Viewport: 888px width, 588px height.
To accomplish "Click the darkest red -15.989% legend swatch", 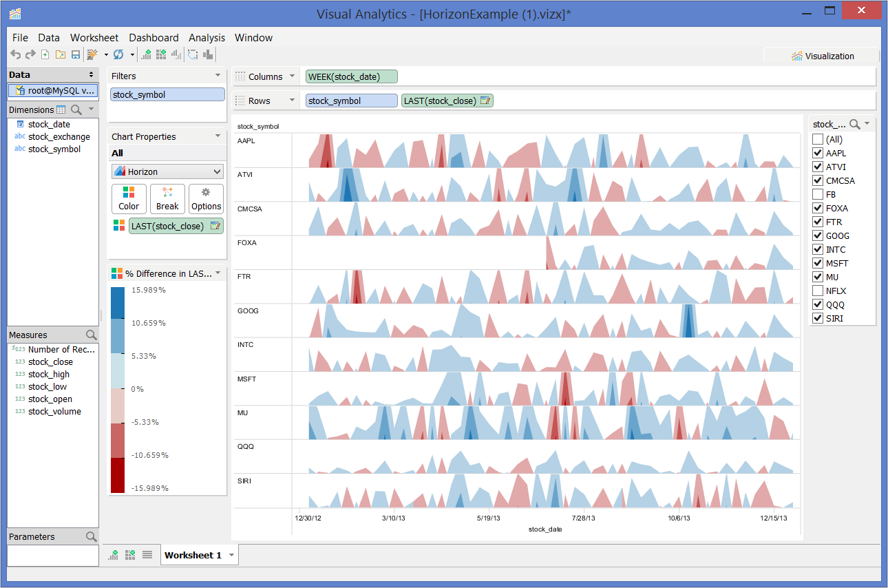I will click(118, 475).
